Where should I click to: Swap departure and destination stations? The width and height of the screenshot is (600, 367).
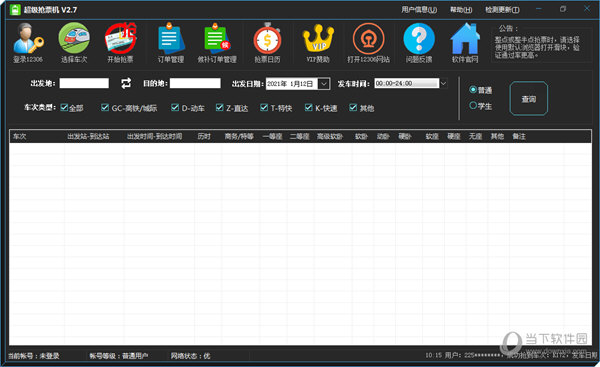[126, 83]
